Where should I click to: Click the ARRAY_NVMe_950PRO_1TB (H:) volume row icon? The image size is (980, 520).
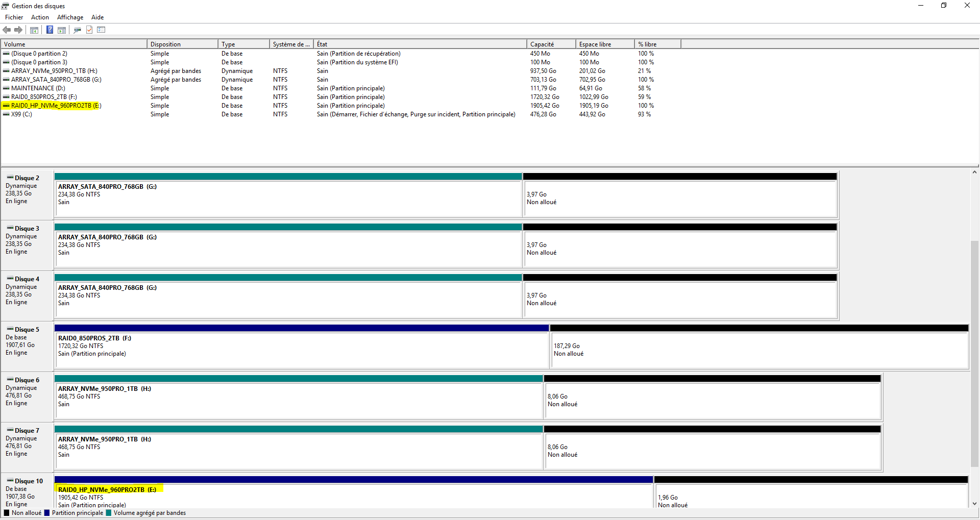pos(6,71)
